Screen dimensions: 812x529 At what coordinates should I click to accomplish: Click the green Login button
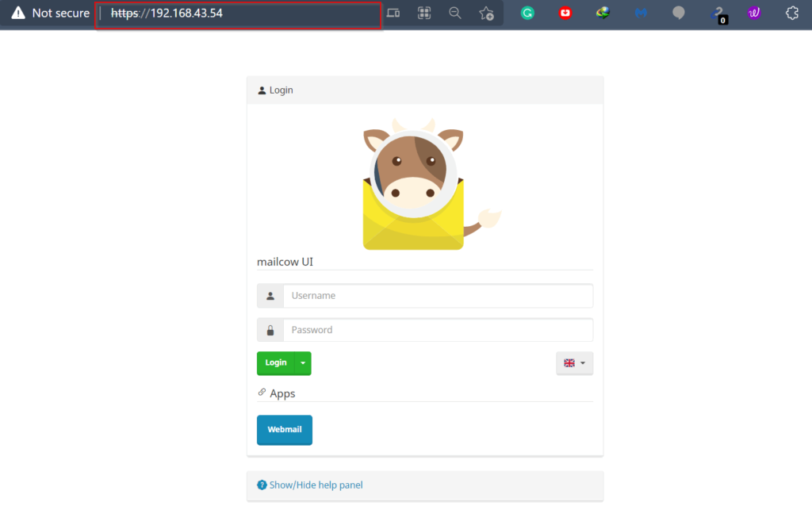(x=276, y=363)
